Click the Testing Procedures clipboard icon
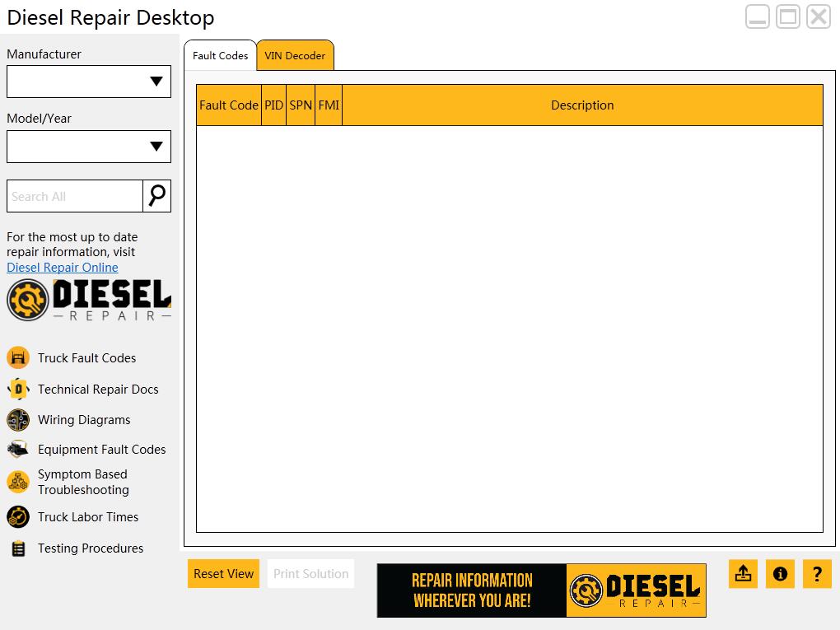840x630 pixels. [x=18, y=548]
